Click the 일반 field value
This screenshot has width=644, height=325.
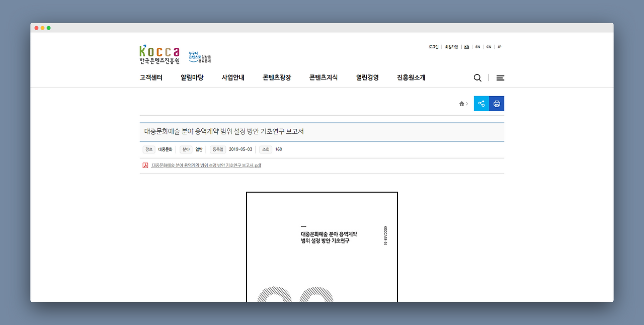199,149
